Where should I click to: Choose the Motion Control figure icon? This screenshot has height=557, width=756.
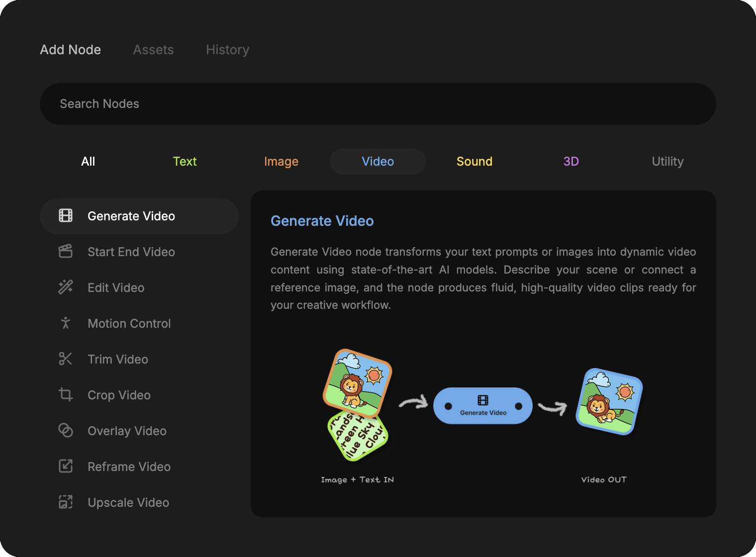[66, 323]
